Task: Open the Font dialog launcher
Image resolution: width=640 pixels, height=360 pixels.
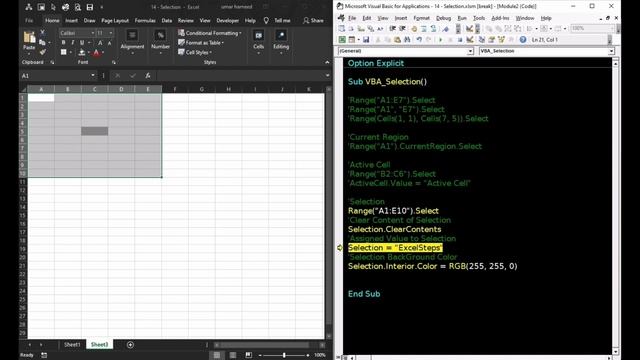Action: [x=113, y=62]
